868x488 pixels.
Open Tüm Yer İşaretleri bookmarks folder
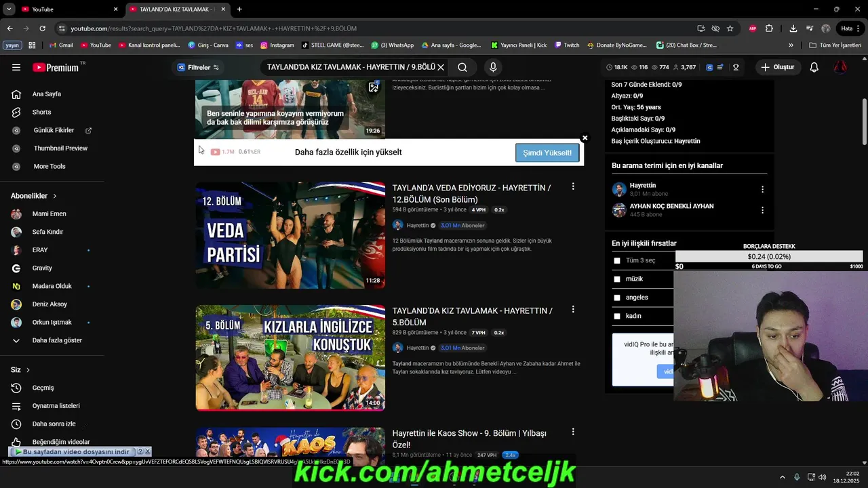point(835,45)
